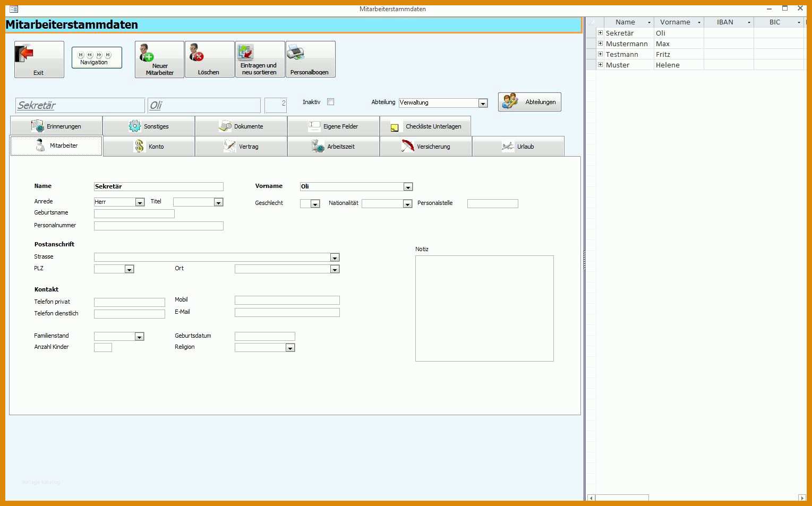Click the header Nachname field showing Sekretär
The image size is (812, 506).
click(x=80, y=105)
